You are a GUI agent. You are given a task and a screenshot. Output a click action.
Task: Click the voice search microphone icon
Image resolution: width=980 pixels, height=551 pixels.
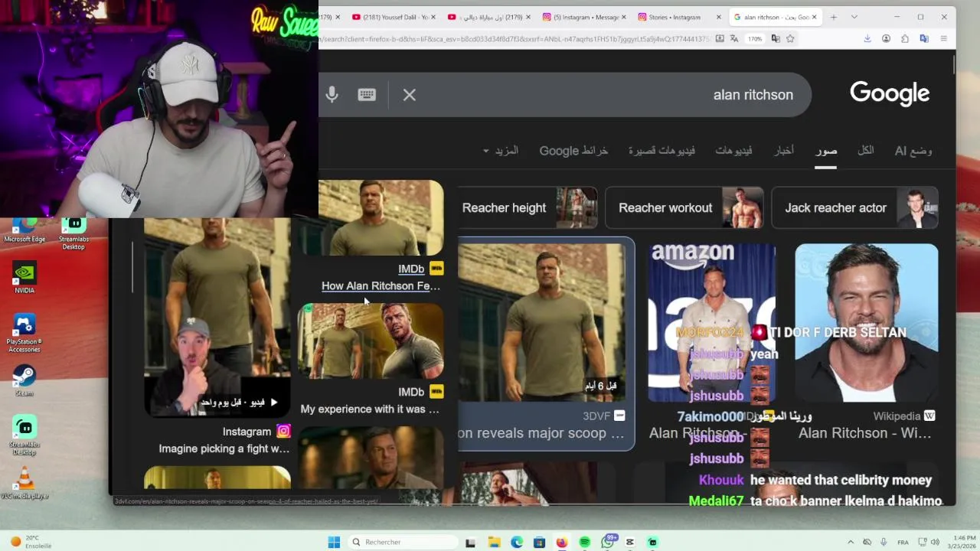(x=332, y=95)
